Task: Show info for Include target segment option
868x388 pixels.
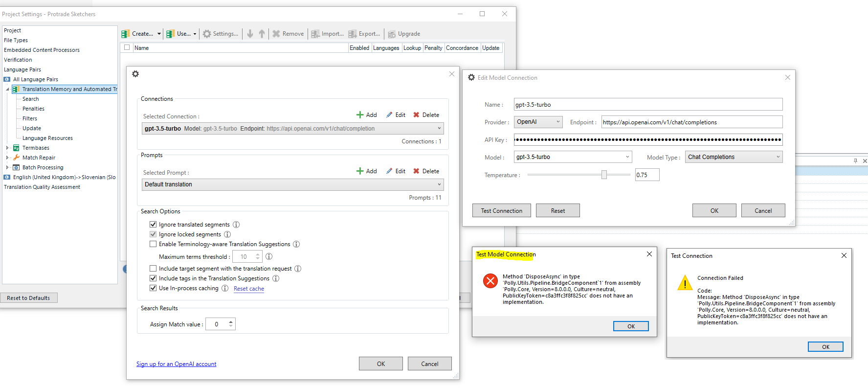Action: pos(298,269)
